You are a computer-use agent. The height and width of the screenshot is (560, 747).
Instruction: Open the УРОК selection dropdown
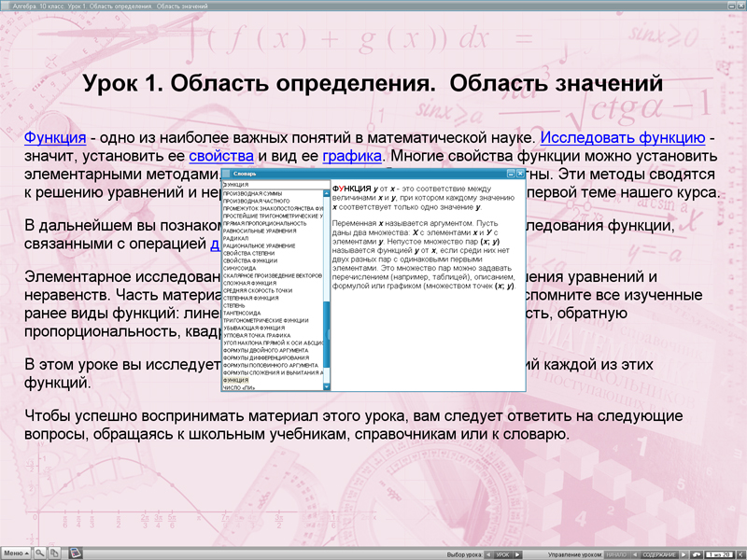pyautogui.click(x=501, y=551)
